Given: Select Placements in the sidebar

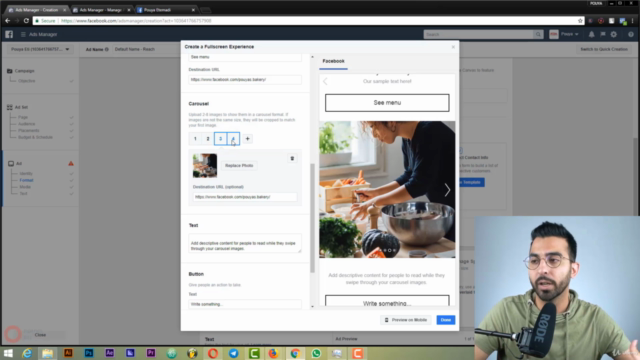Looking at the screenshot, I should click(29, 131).
